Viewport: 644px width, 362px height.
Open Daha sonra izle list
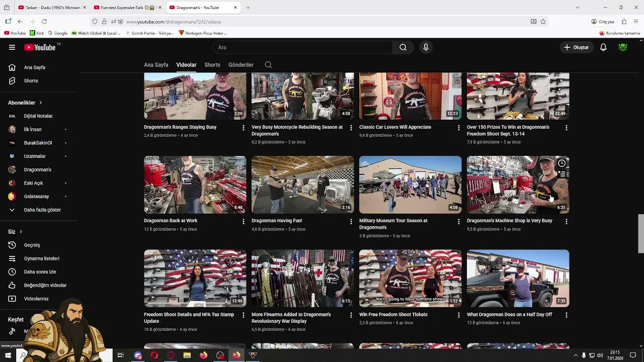coord(39,271)
